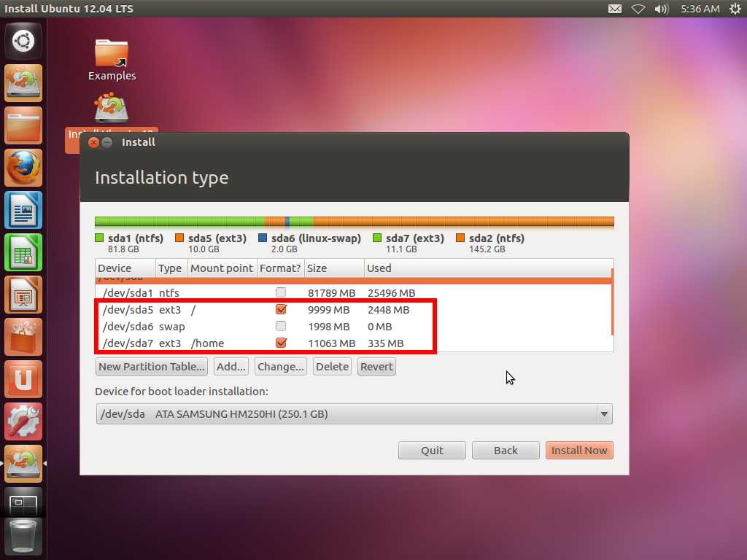Click the sda1 green segment in partition bar
Image resolution: width=747 pixels, height=560 pixels.
179,222
